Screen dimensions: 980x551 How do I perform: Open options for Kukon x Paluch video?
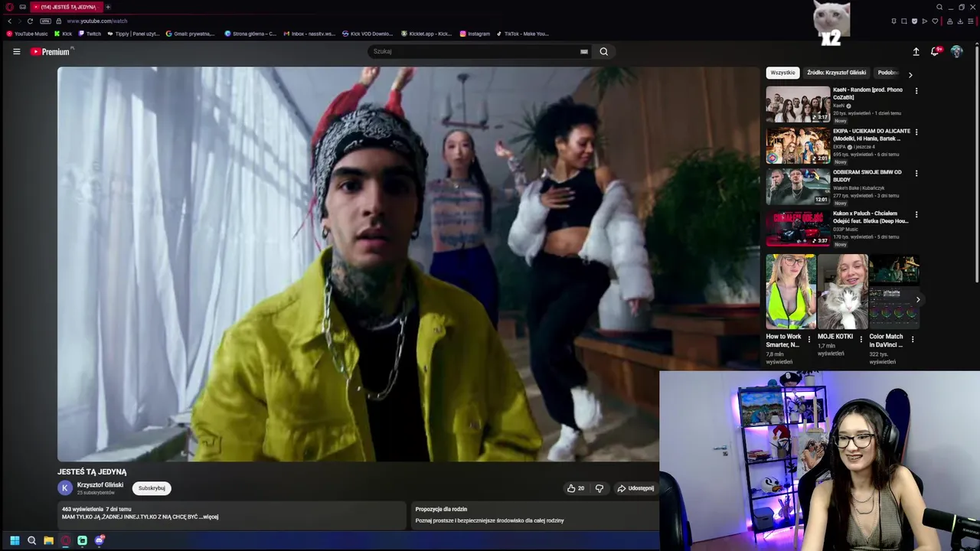pos(916,215)
